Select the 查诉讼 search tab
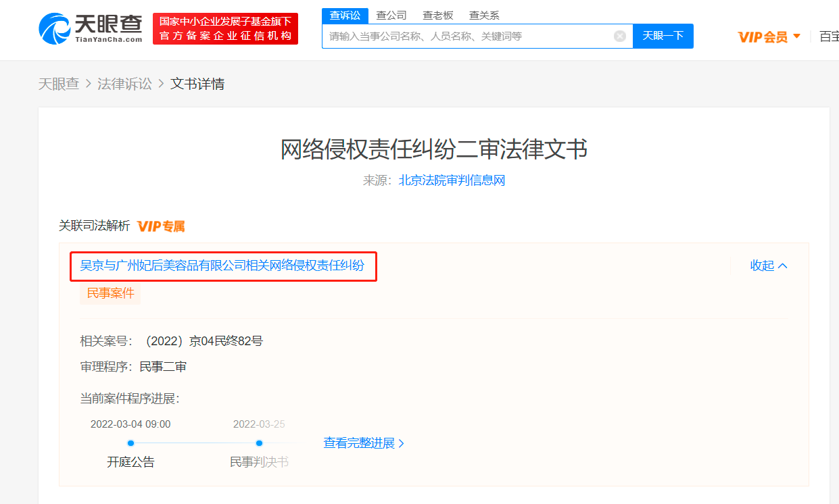Screen dimensions: 839x504 345,15
